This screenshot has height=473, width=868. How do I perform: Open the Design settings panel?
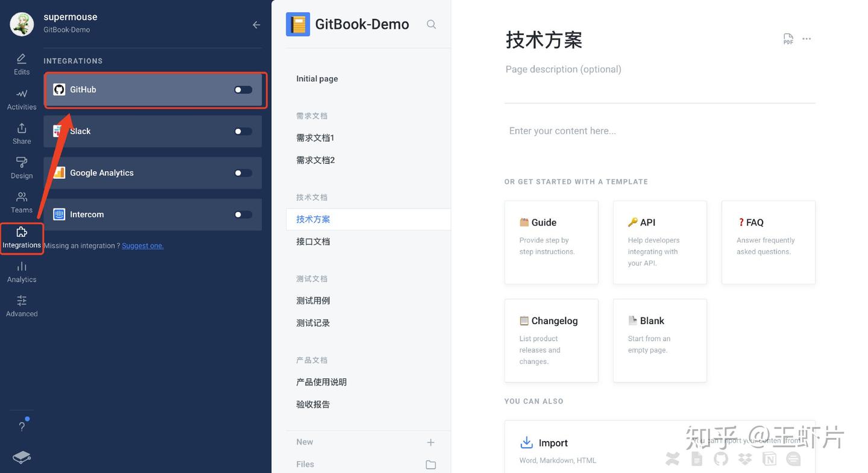[x=21, y=167]
